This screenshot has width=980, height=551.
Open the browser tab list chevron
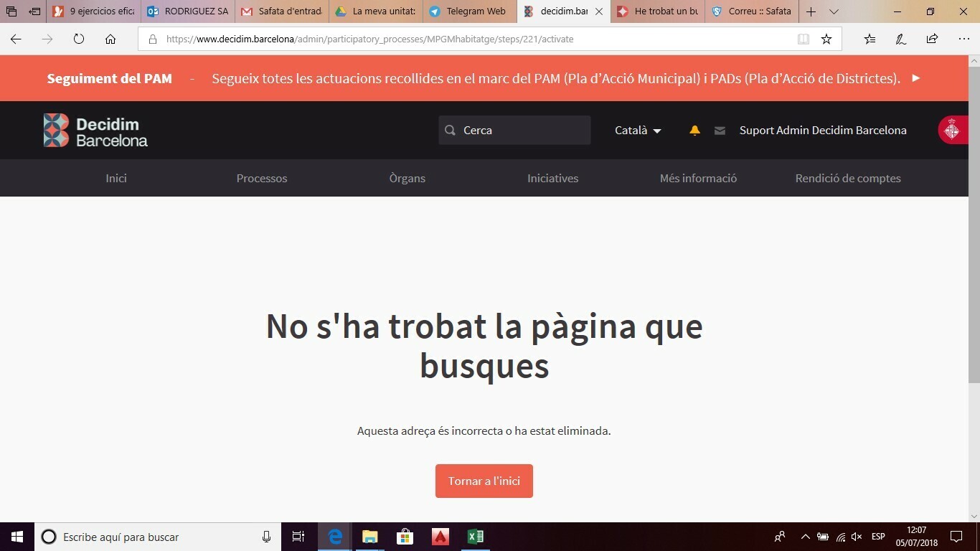834,11
